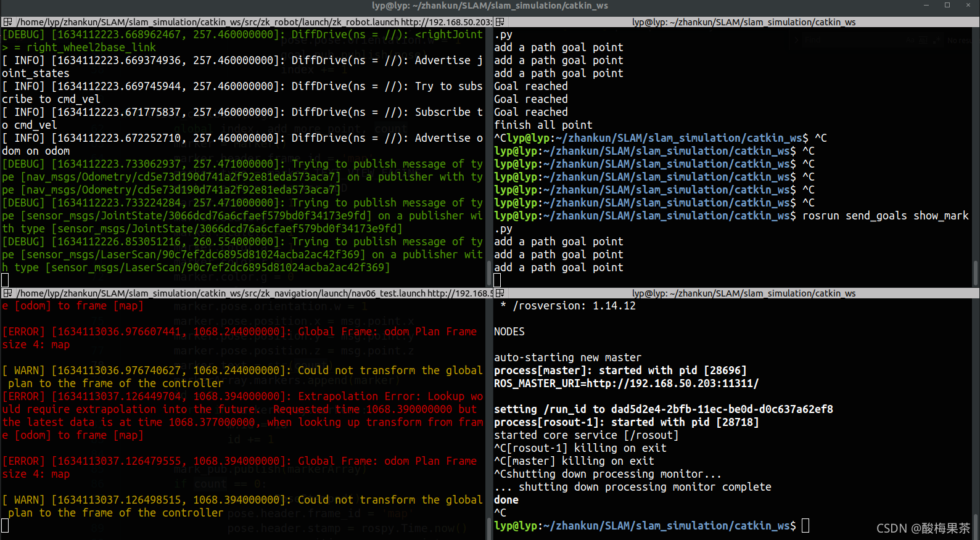980x540 pixels.
Task: Click the INFO line 'Try to subscribe to cmd_vel'
Action: click(x=242, y=92)
